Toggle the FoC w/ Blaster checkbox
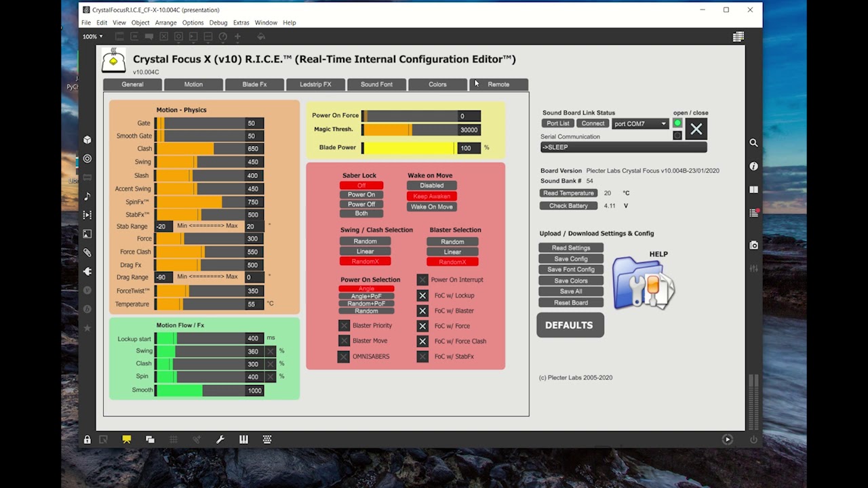This screenshot has height=488, width=868. pos(422,310)
